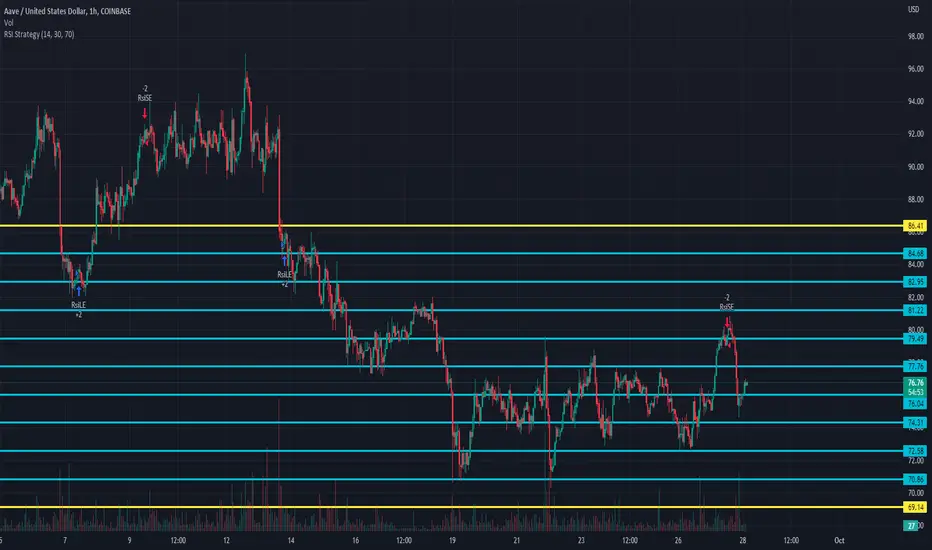
Task: Click the Oct label on the time axis
Action: tap(839, 540)
